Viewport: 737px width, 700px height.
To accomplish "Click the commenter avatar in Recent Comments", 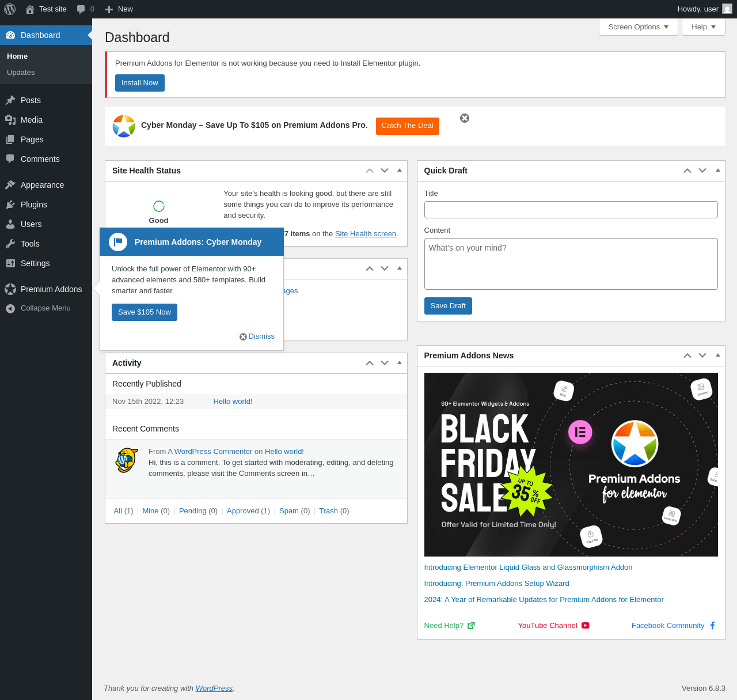I will point(127,460).
